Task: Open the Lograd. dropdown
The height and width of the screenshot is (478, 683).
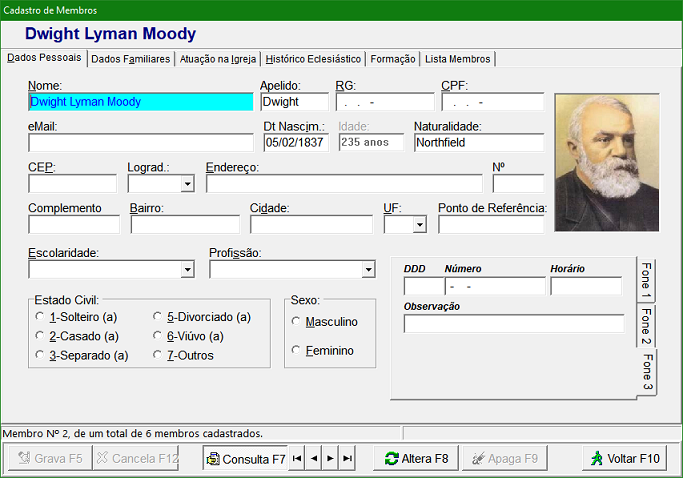Action: tap(187, 183)
